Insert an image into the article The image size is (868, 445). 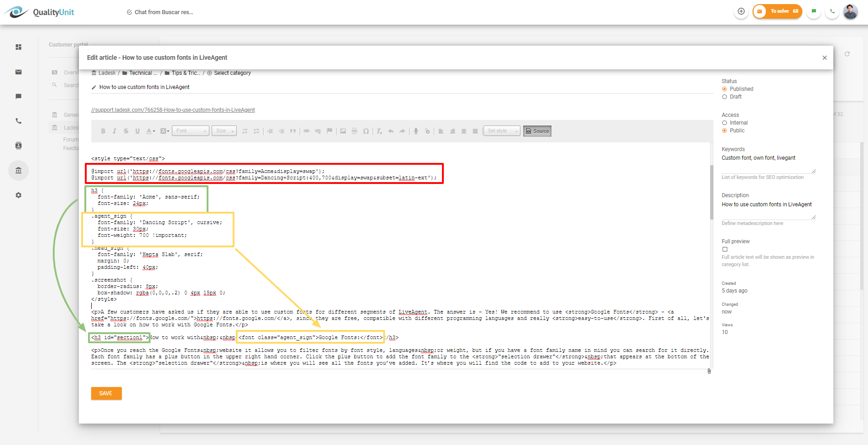click(x=343, y=131)
